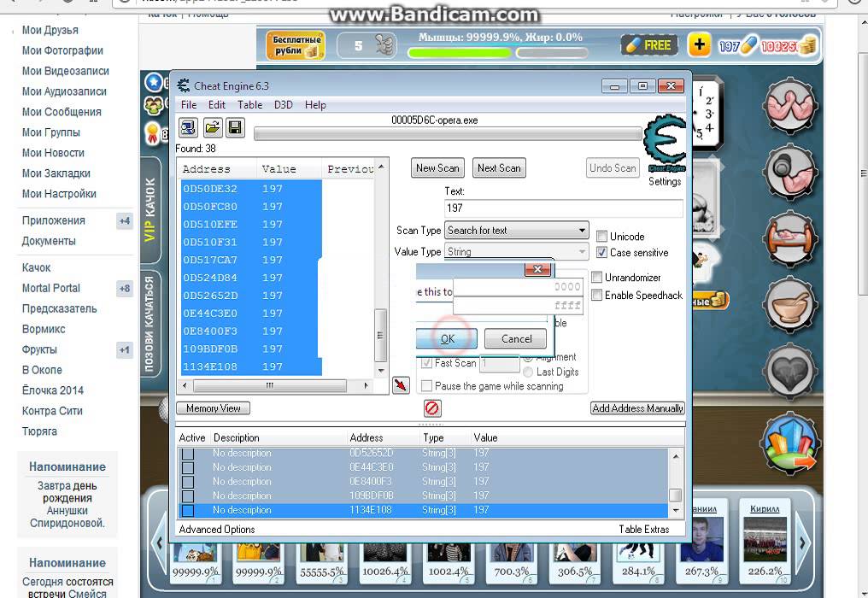Click the found list scroll up arrow
Screen dimensions: 868x598
click(x=381, y=167)
